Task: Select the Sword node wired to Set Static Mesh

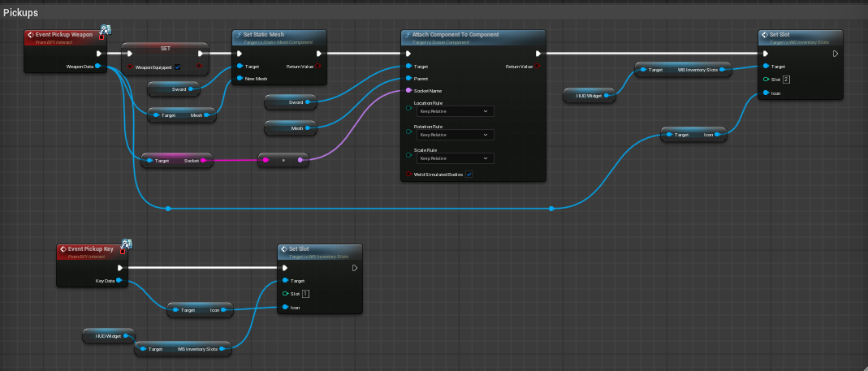Action: pyautogui.click(x=174, y=88)
